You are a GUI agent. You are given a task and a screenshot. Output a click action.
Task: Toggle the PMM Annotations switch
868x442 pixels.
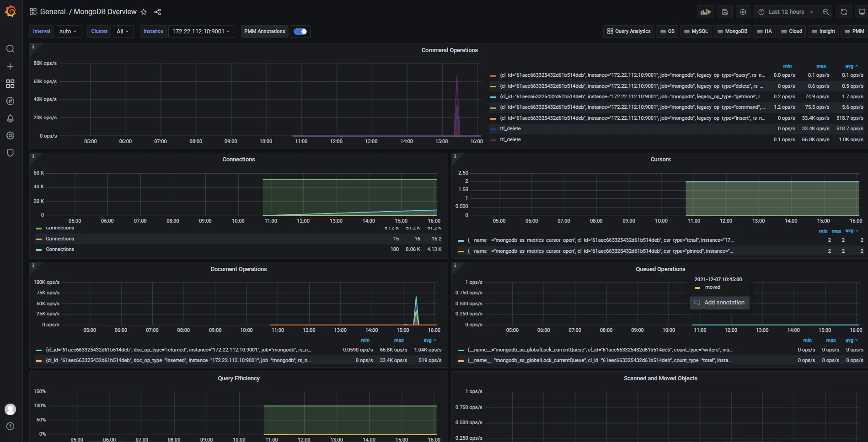point(300,32)
